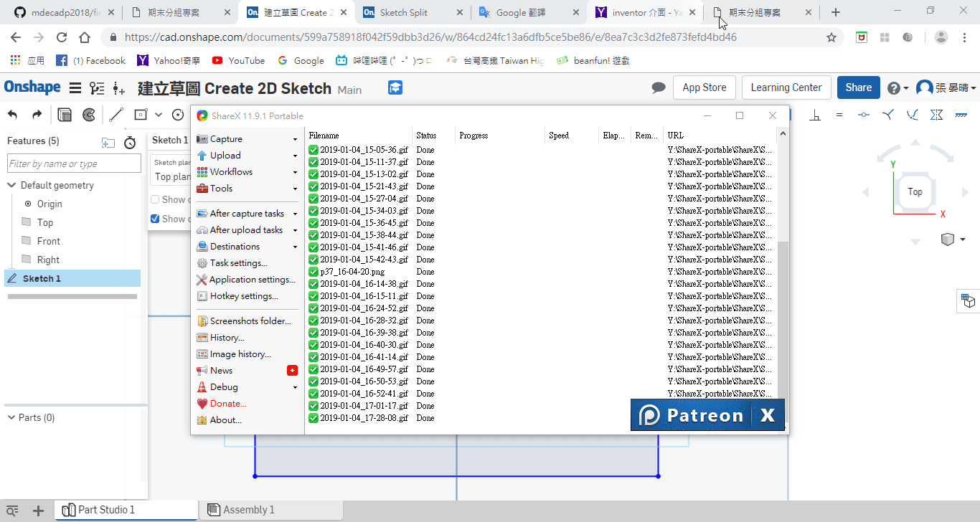Toggle the checked Show checkbox in Sketch dialog
Viewport: 980px width, 522px height.
pyautogui.click(x=155, y=219)
